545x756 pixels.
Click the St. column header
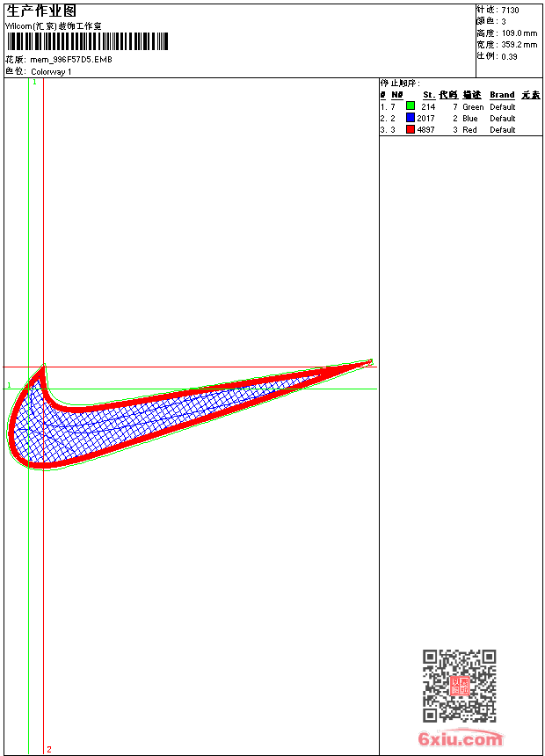click(429, 95)
